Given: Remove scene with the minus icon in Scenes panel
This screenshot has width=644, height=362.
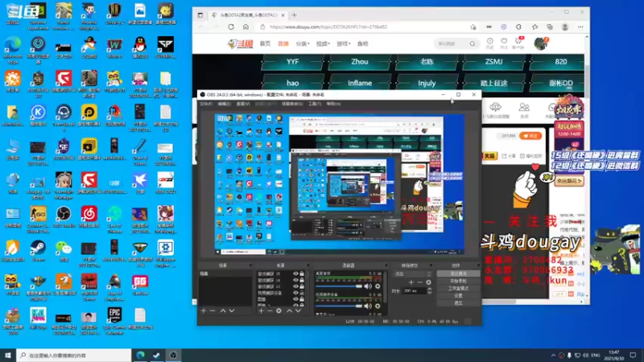Looking at the screenshot, I should tap(213, 311).
